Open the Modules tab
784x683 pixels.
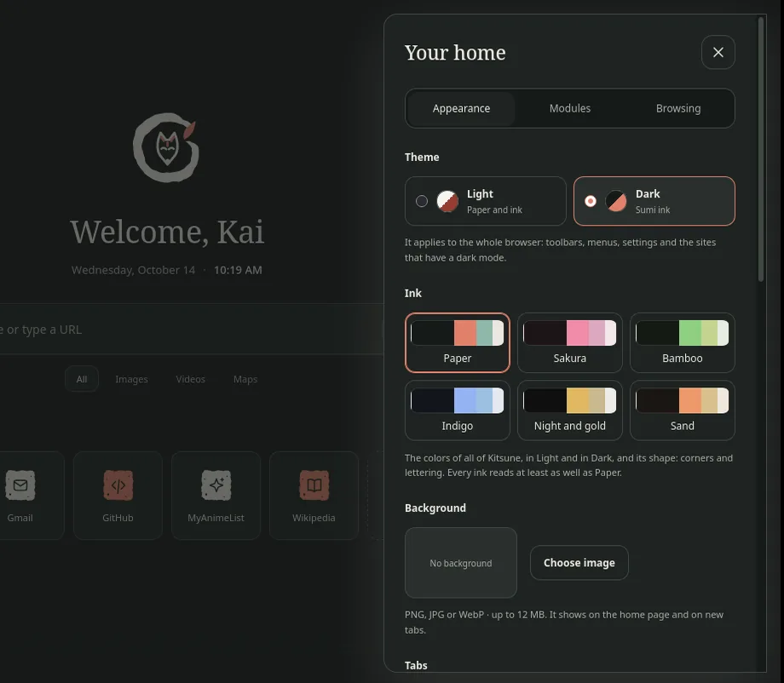click(570, 108)
